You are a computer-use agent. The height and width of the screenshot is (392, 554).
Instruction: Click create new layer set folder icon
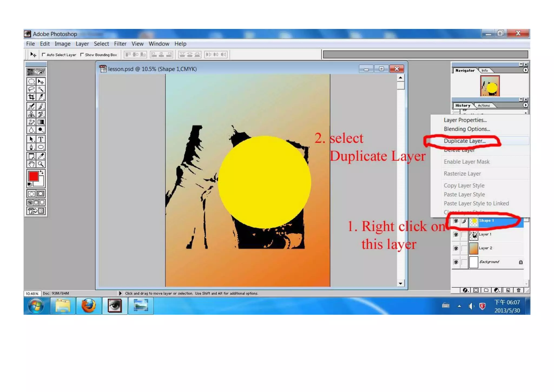486,290
